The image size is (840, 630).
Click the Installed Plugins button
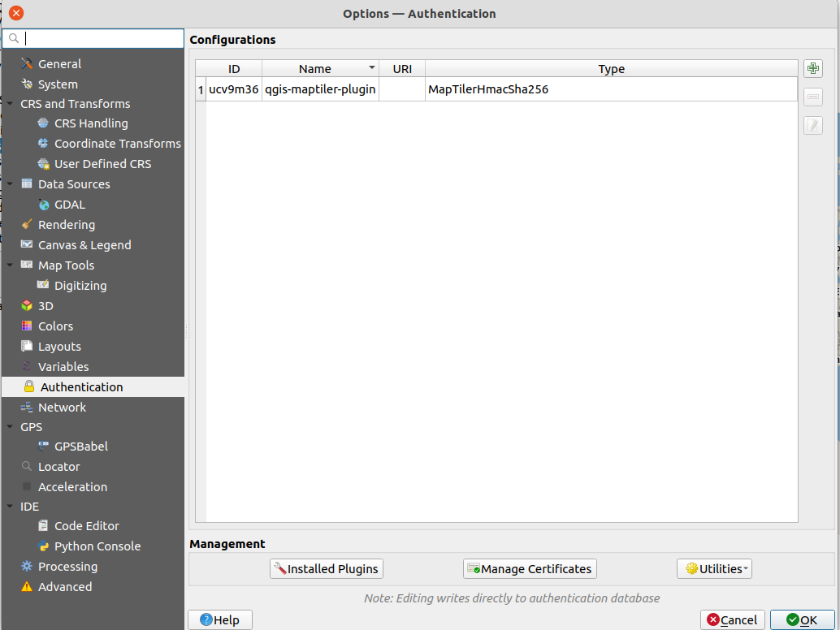326,569
